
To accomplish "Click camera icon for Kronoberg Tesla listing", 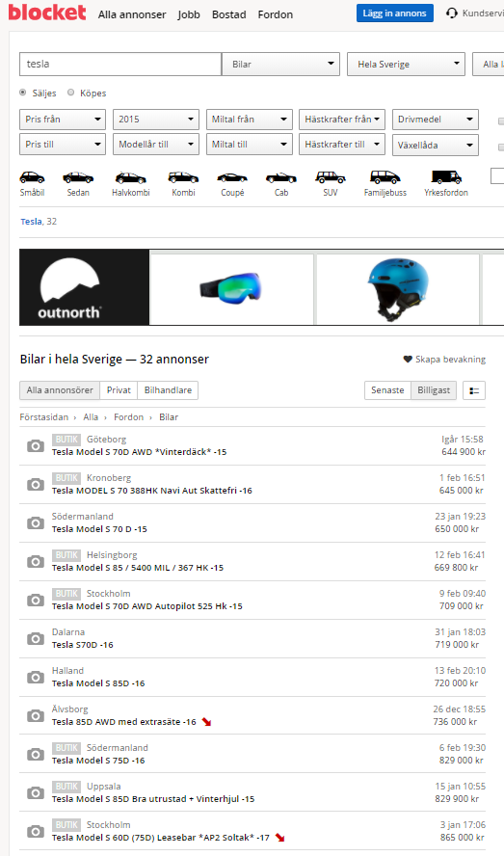I will [x=36, y=484].
